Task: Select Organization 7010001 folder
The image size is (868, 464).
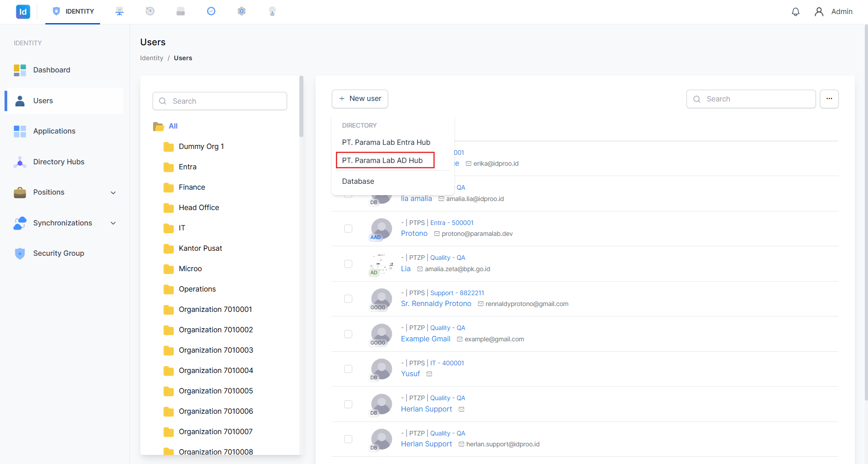Action: (x=216, y=310)
